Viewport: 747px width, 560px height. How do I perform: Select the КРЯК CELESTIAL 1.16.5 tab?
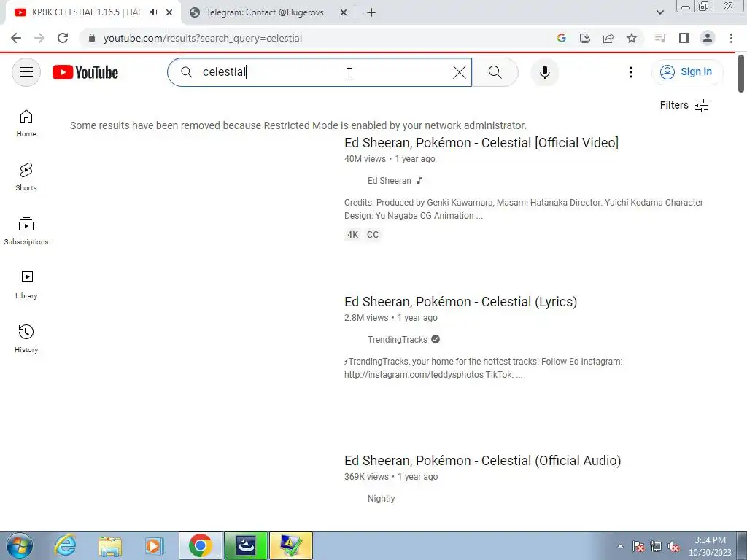(88, 12)
